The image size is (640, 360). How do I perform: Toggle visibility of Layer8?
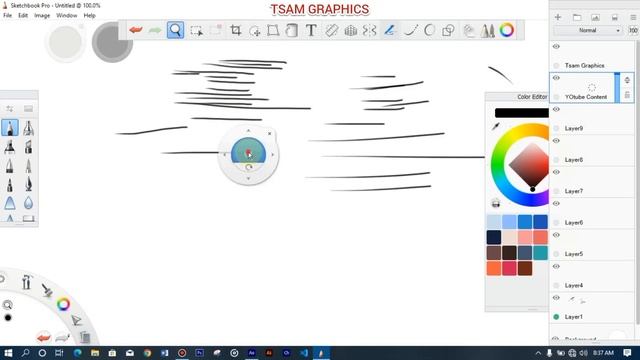click(x=556, y=141)
